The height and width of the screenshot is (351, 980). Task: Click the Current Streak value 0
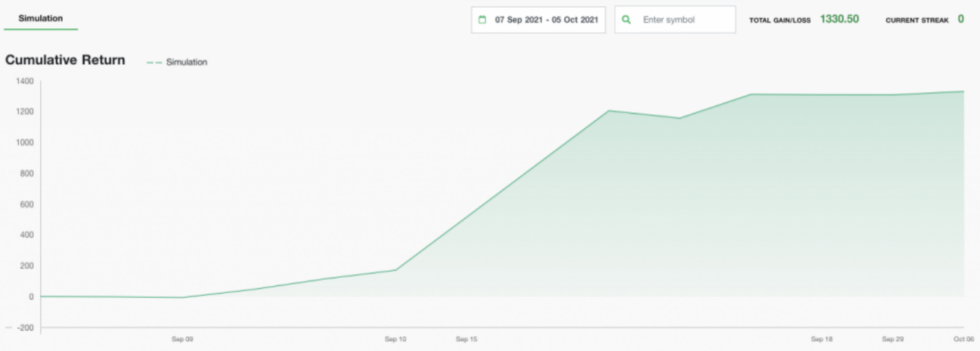pyautogui.click(x=961, y=19)
